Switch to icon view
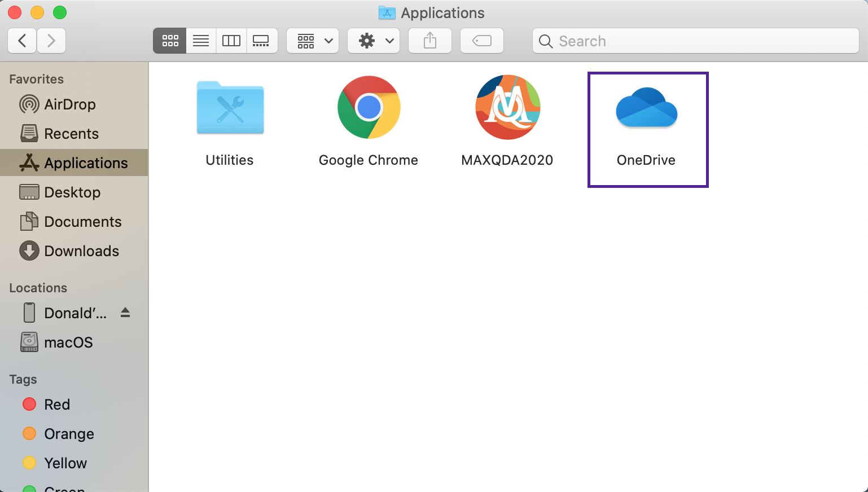 point(170,41)
